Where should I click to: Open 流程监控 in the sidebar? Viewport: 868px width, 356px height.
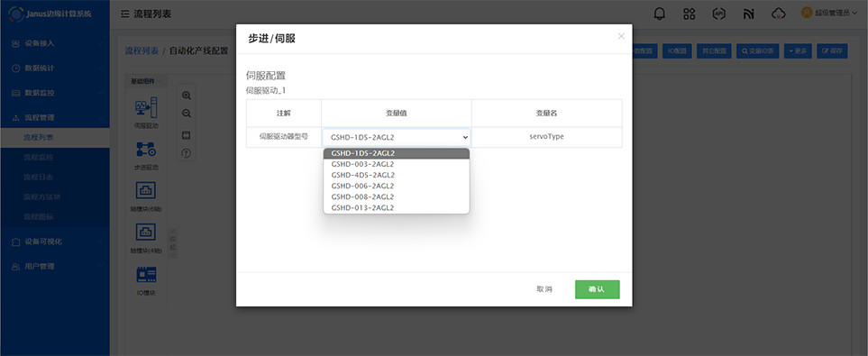click(55, 157)
